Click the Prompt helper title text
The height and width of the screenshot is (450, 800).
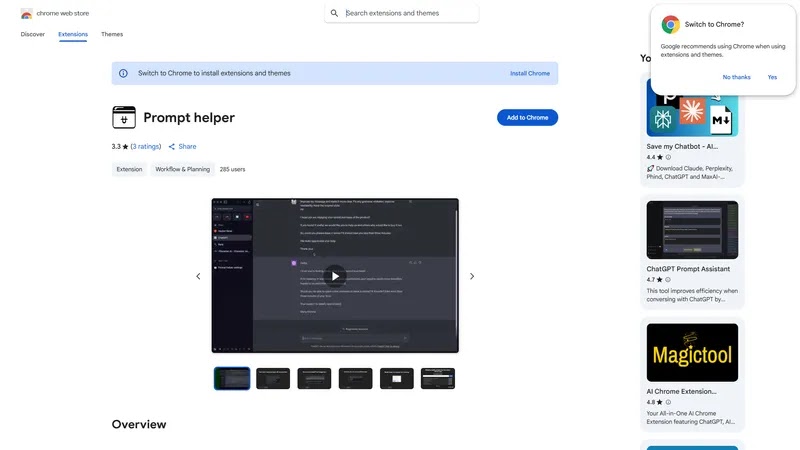[189, 117]
